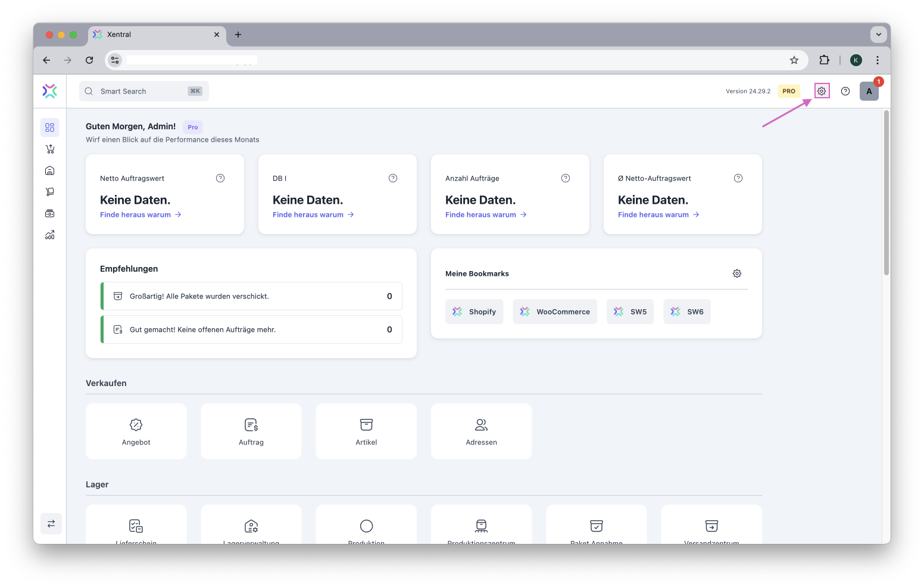Click the Smart Search field
The width and height of the screenshot is (924, 588).
click(x=143, y=91)
